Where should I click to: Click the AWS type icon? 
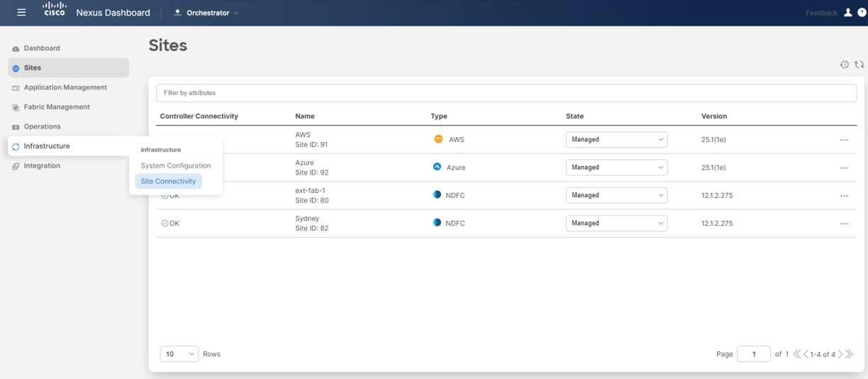pos(438,139)
